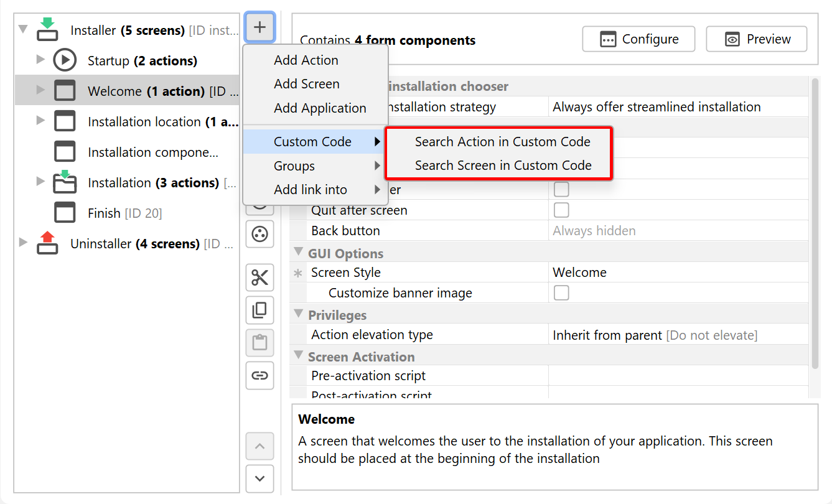Enable the Quit after screen checkbox

pos(561,210)
